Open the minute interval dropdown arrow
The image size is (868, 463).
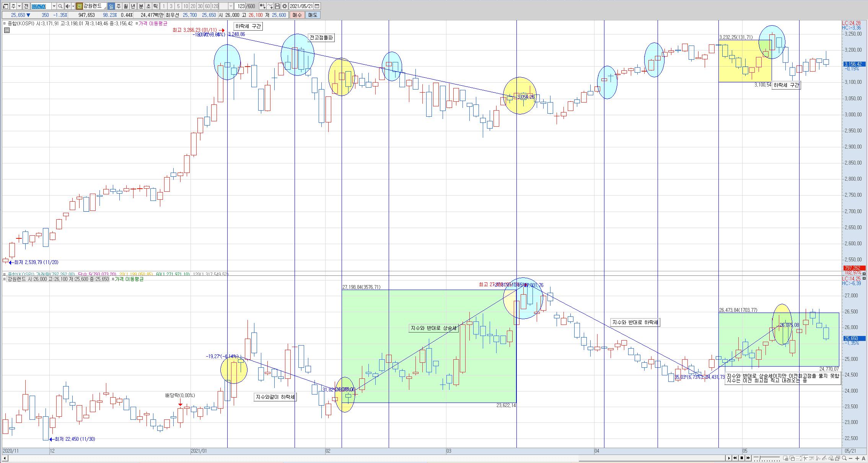(x=231, y=6)
